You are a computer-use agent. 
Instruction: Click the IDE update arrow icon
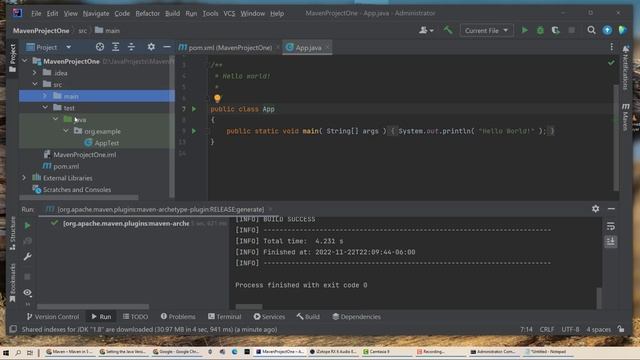click(x=607, y=30)
